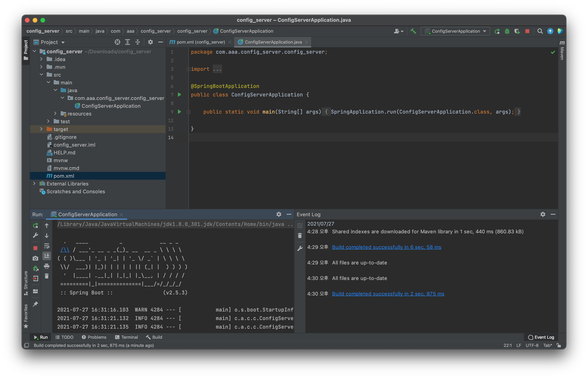
Task: Switch to the pom.xml (config_server) editor tab
Action: point(200,42)
